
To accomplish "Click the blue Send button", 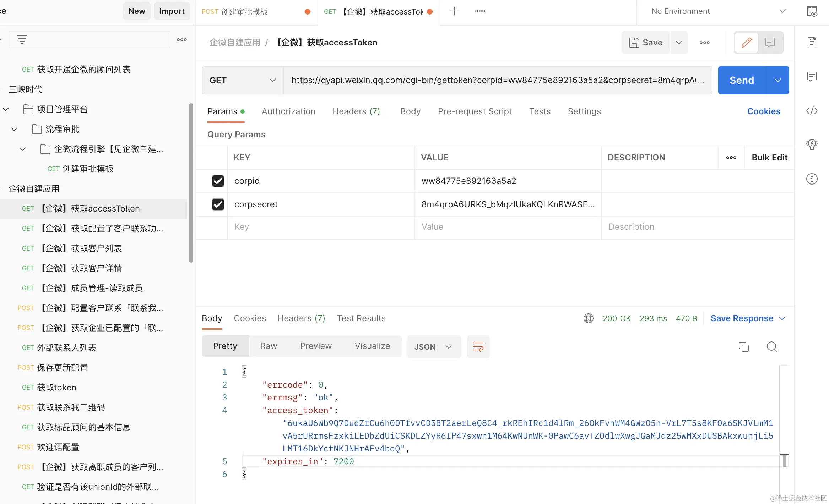I will (742, 81).
